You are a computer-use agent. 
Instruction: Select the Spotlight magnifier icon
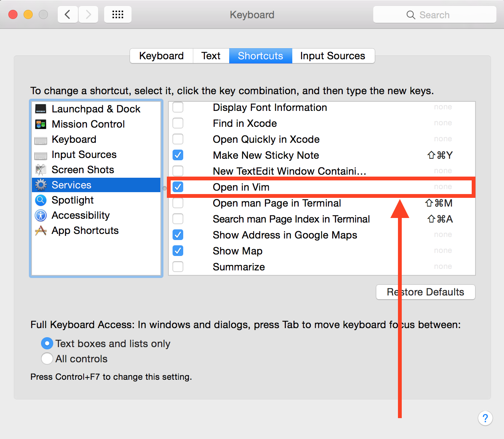pyautogui.click(x=41, y=200)
